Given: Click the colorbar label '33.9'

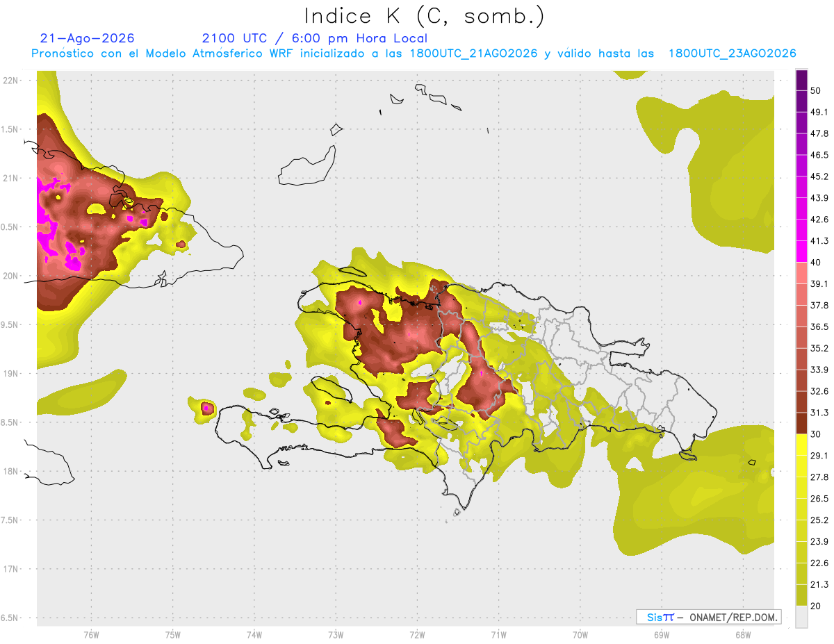Looking at the screenshot, I should click(820, 370).
